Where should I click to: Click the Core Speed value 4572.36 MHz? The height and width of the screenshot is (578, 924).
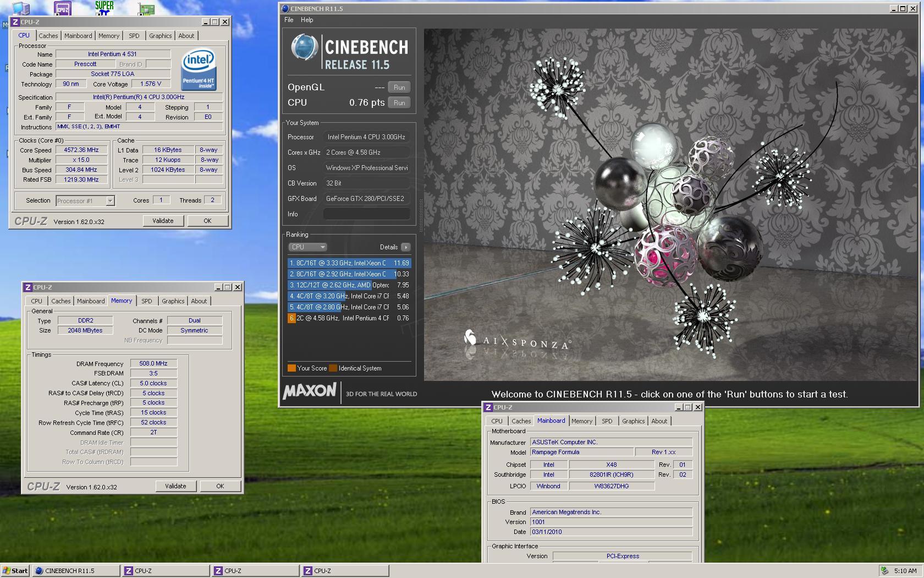click(x=81, y=150)
